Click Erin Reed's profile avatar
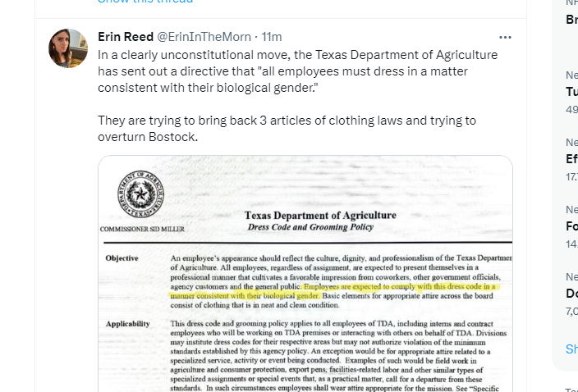This screenshot has height=392, width=578. [68, 48]
